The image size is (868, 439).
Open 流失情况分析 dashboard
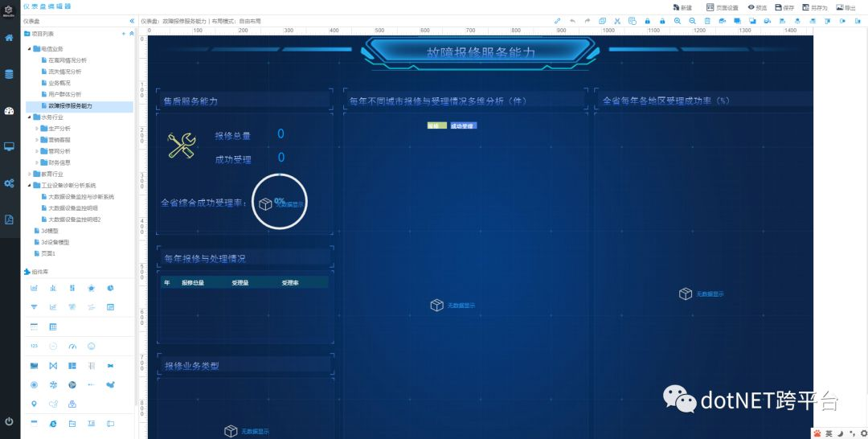pyautogui.click(x=65, y=72)
